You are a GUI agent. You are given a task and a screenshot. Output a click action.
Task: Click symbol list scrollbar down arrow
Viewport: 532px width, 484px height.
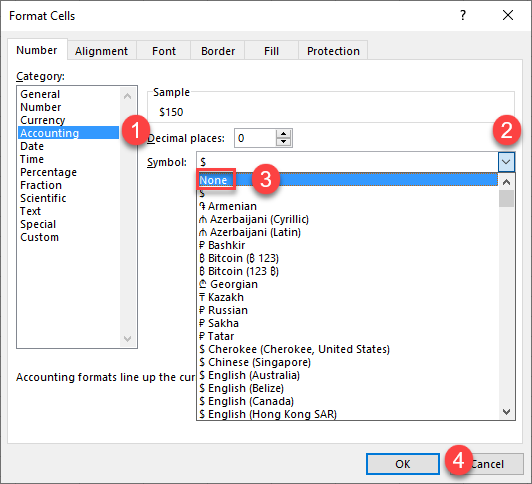coord(506,412)
